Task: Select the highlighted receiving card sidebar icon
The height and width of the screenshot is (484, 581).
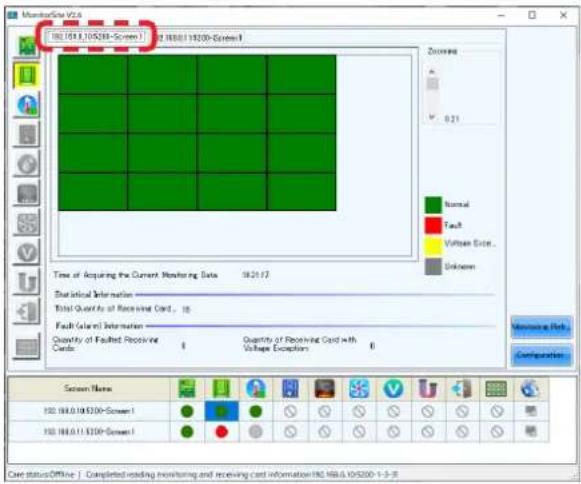Action: [x=27, y=76]
